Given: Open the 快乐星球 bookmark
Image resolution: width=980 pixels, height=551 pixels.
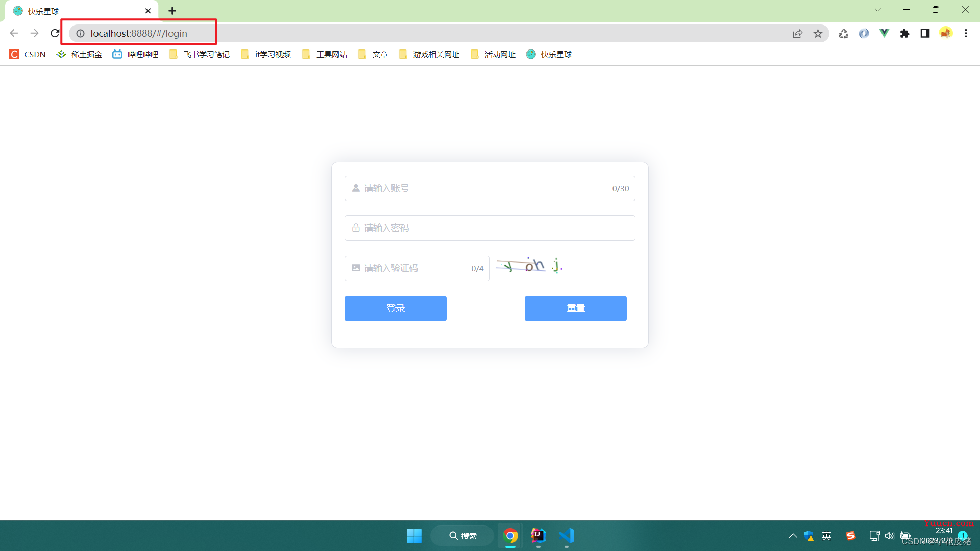Looking at the screenshot, I should pos(549,54).
